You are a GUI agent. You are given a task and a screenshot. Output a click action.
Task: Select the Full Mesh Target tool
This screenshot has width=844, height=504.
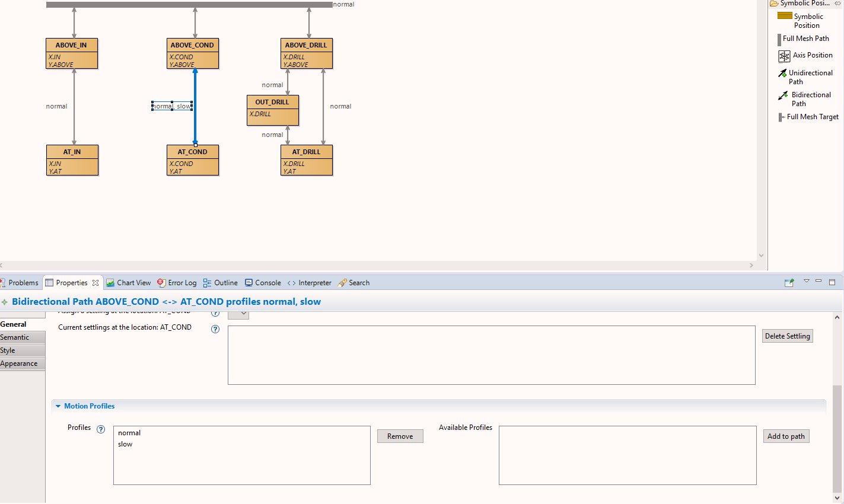pos(808,117)
